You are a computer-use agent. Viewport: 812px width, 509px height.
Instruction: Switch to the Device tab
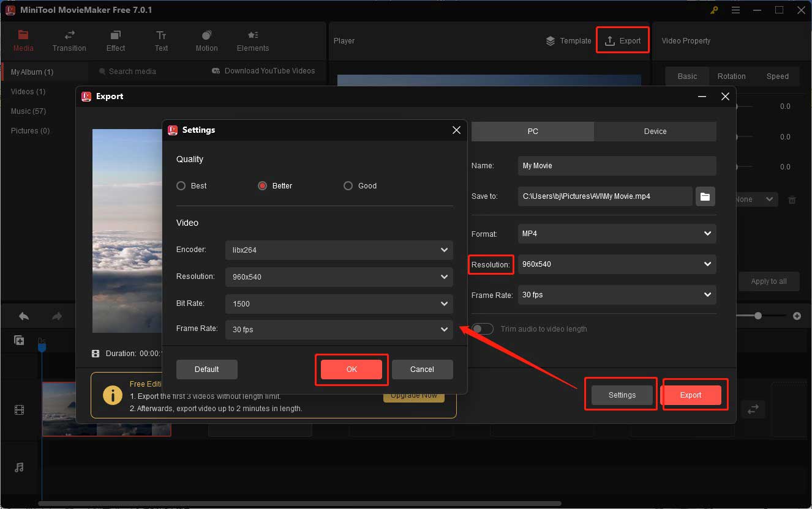(x=655, y=132)
